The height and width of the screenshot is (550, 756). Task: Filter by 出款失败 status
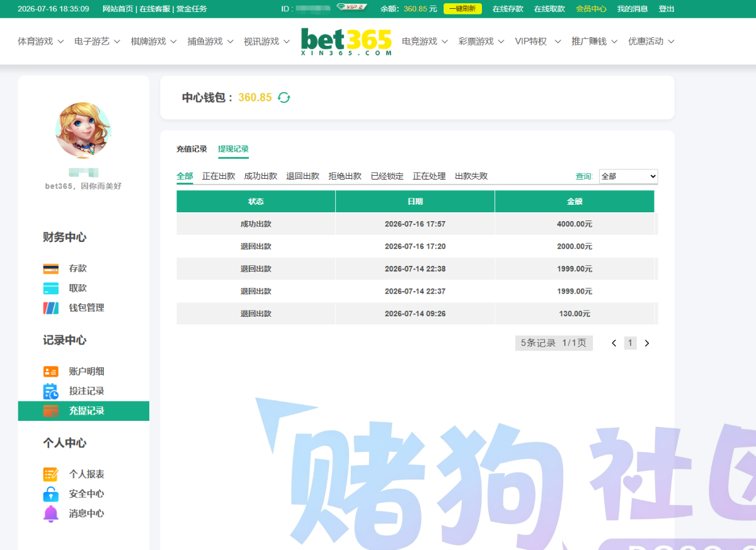[x=471, y=176]
